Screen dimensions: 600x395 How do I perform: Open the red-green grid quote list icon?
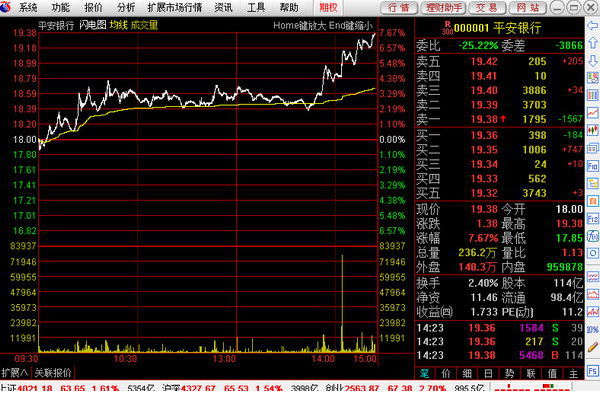pos(593,78)
